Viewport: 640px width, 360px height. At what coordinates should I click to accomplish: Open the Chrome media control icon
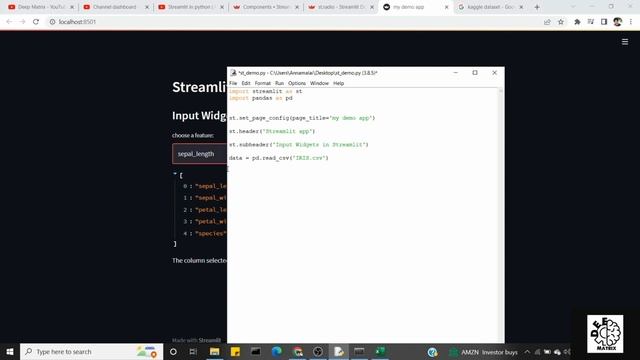(x=591, y=22)
